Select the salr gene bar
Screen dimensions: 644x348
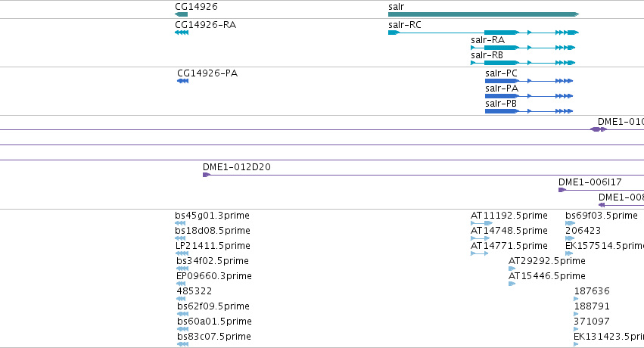[x=484, y=14]
